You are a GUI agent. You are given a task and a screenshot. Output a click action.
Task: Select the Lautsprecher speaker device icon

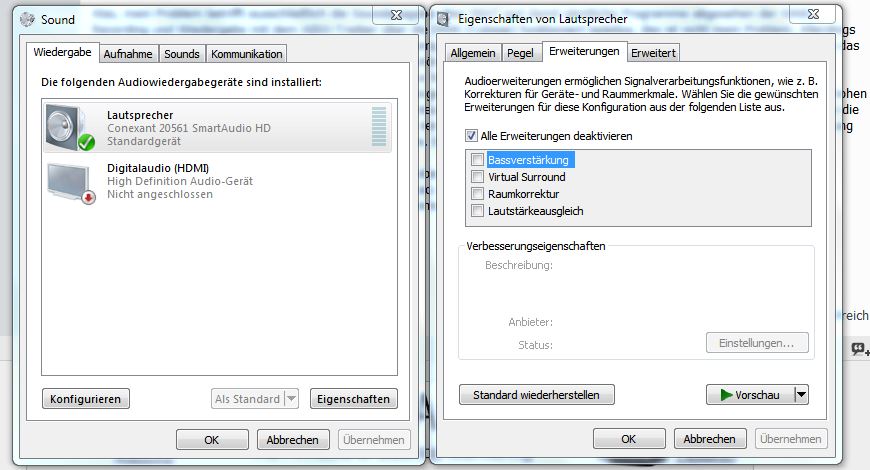click(70, 127)
